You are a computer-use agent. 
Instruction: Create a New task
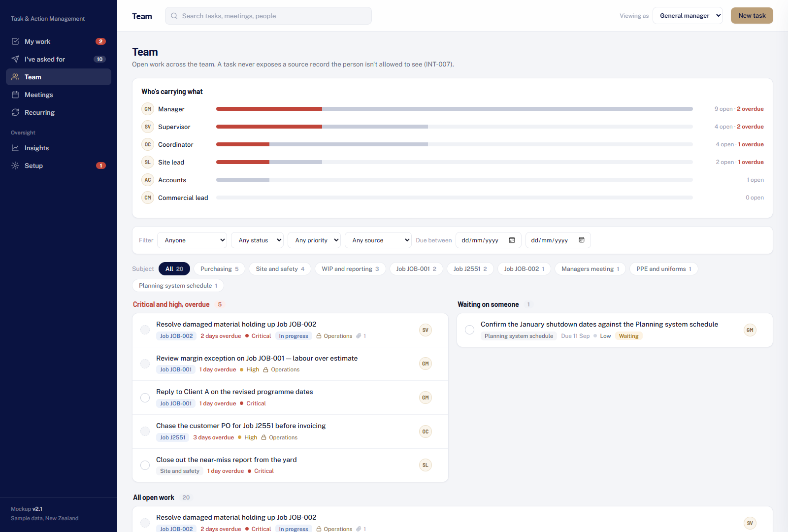752,16
